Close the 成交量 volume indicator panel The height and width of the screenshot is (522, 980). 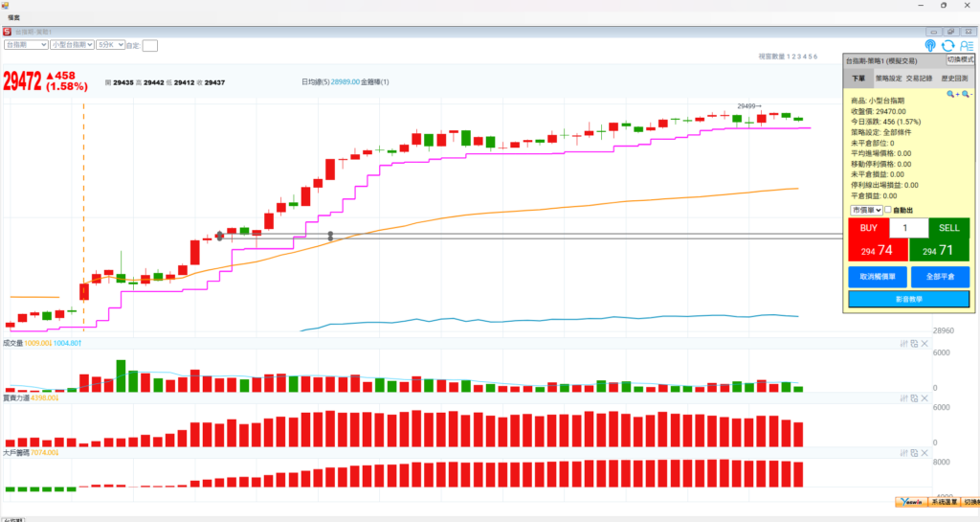click(924, 343)
